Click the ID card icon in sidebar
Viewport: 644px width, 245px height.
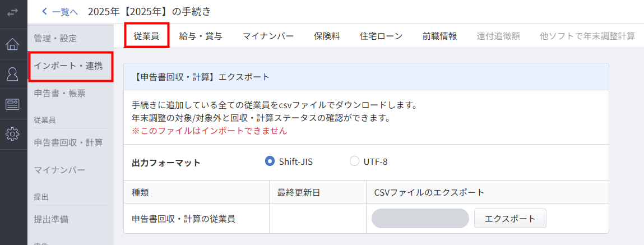[12, 104]
